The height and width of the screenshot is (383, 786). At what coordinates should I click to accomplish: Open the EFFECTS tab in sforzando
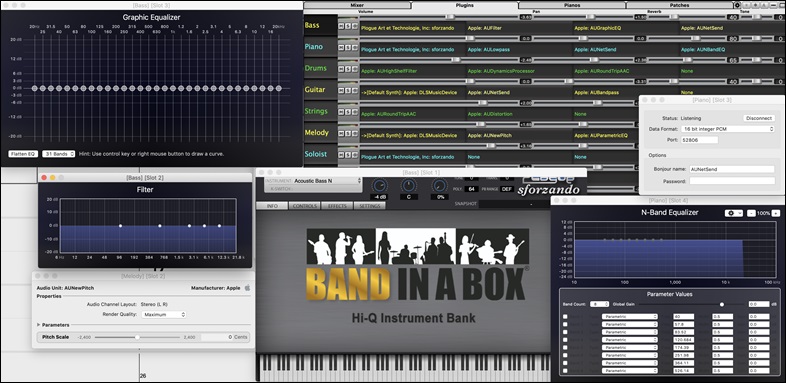point(337,206)
